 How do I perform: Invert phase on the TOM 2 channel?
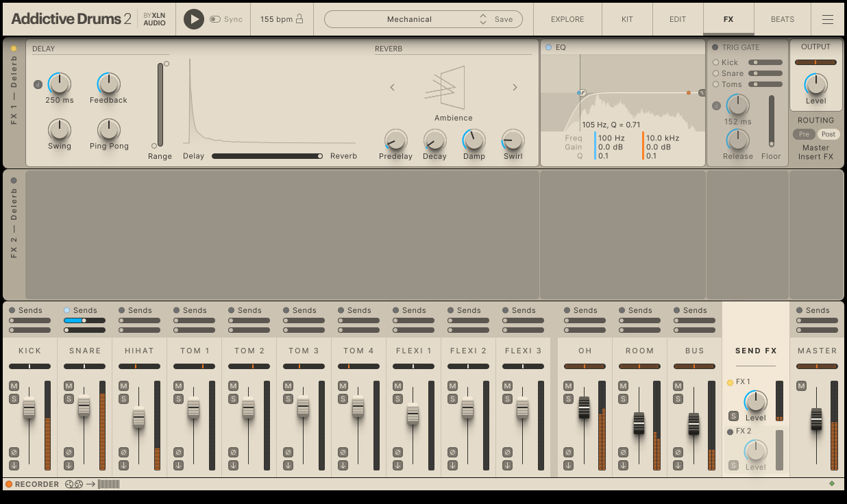(x=233, y=453)
